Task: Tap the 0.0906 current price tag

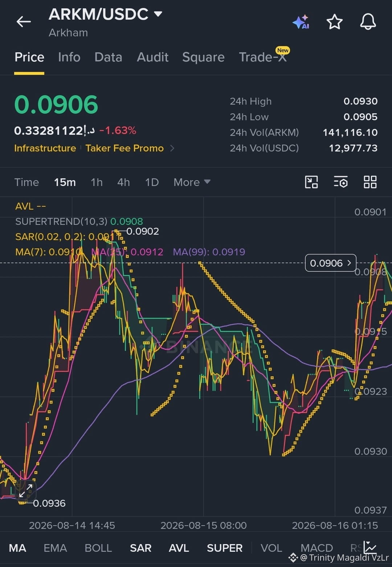Action: [331, 263]
